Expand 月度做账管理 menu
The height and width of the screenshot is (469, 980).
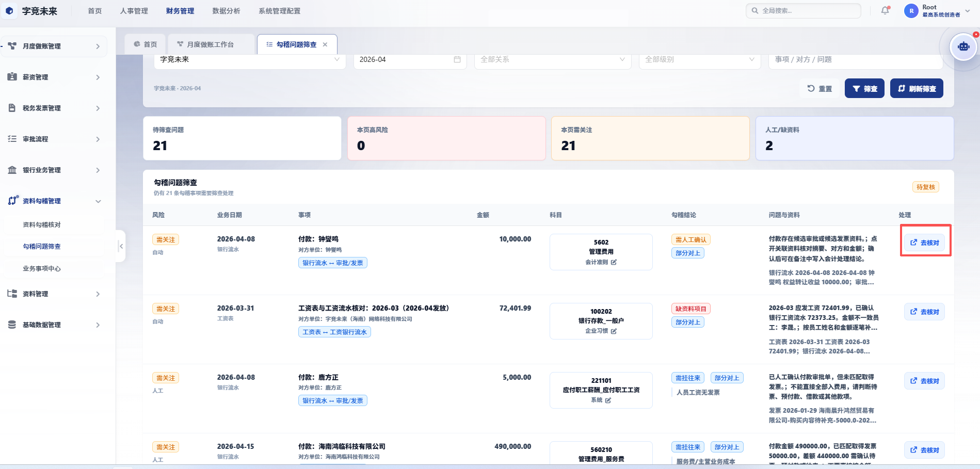(98, 46)
